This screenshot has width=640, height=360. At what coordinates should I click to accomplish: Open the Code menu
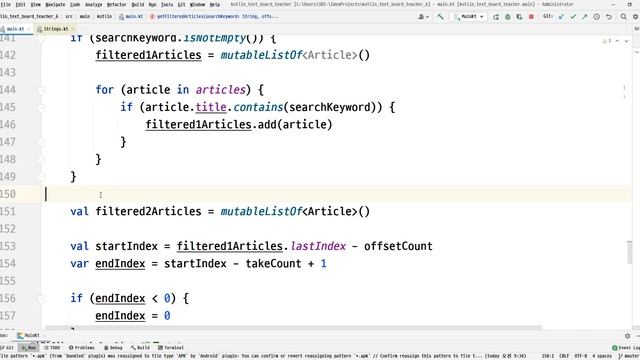tap(75, 4)
